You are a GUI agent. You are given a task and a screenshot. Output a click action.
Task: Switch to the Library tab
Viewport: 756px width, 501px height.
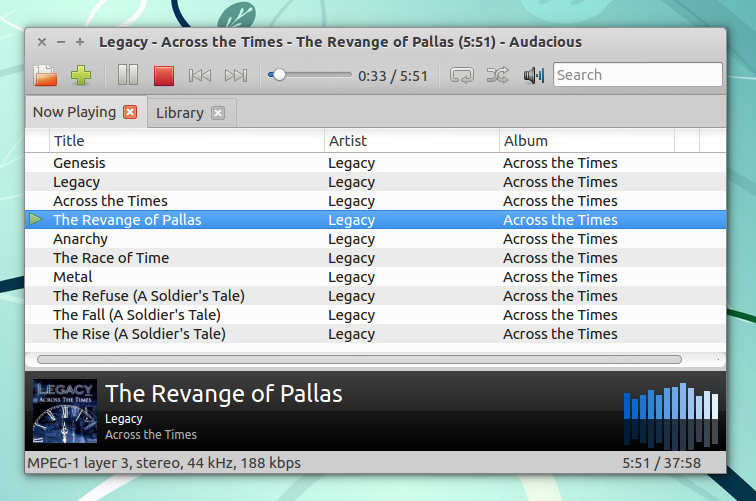coord(179,113)
